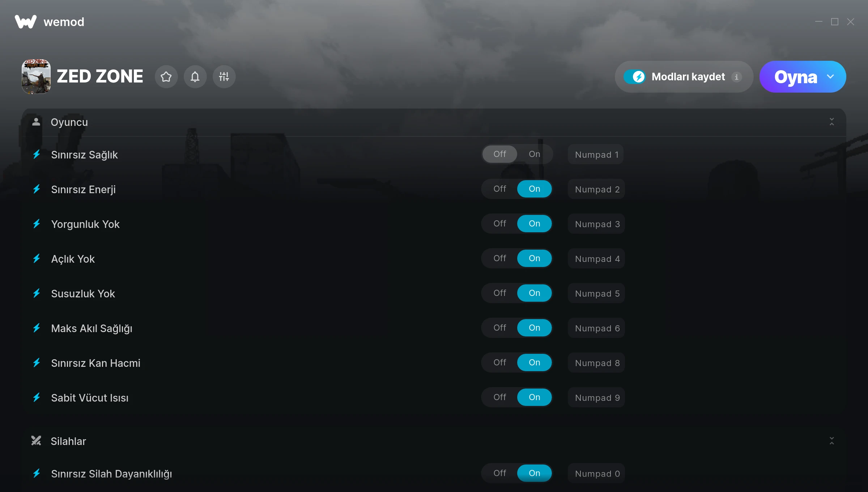
Task: Click lightning icon beside Yorgunluk Yok
Action: 37,224
